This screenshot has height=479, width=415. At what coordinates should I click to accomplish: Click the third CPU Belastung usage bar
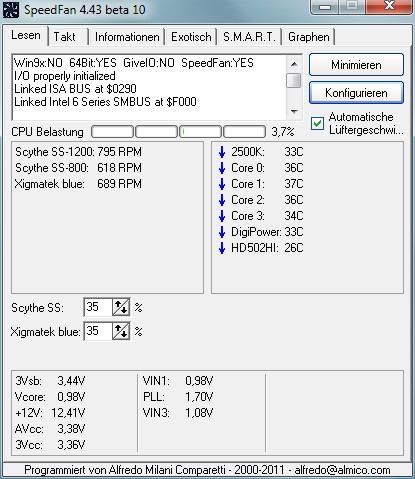(200, 132)
